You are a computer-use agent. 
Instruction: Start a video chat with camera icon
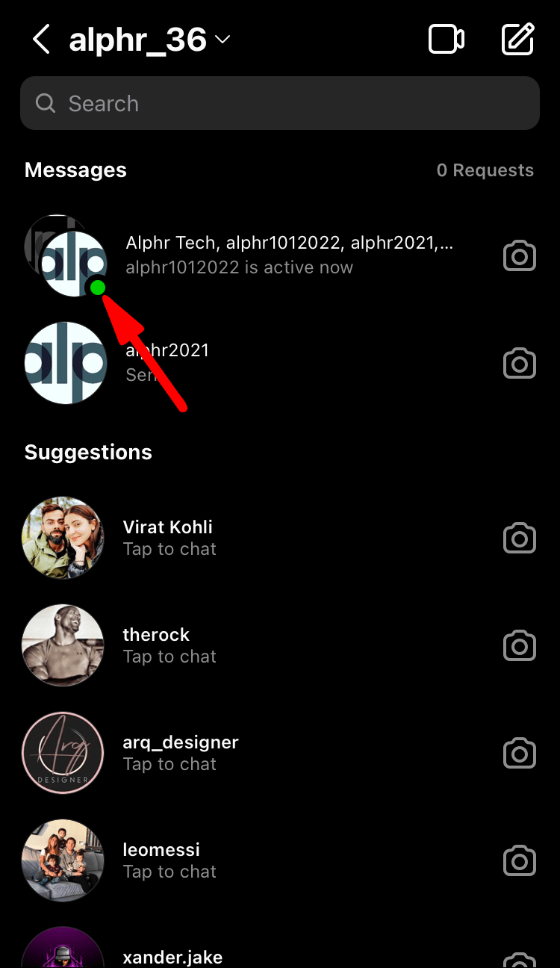tap(447, 39)
